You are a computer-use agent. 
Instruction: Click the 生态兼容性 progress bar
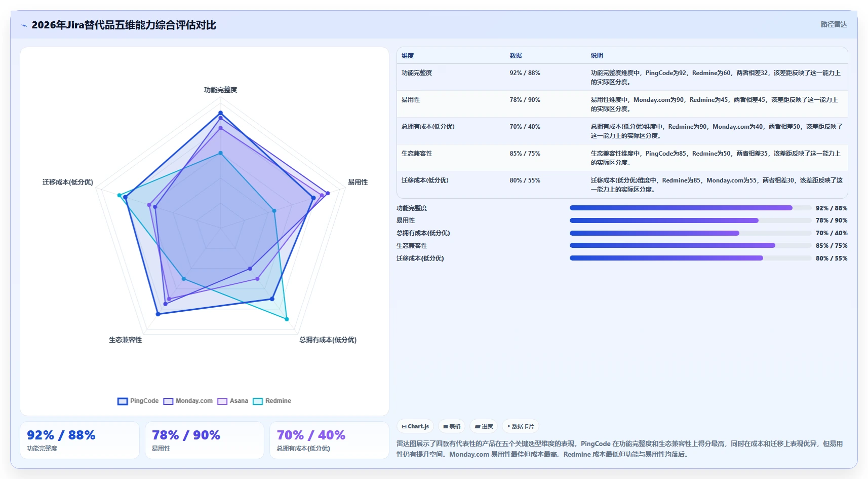(690, 245)
